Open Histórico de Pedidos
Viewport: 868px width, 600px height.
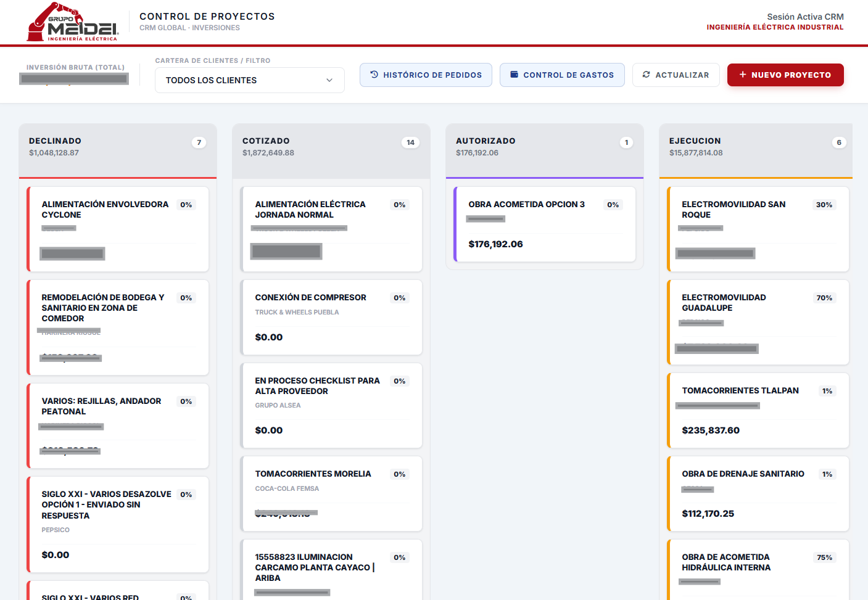pyautogui.click(x=426, y=75)
